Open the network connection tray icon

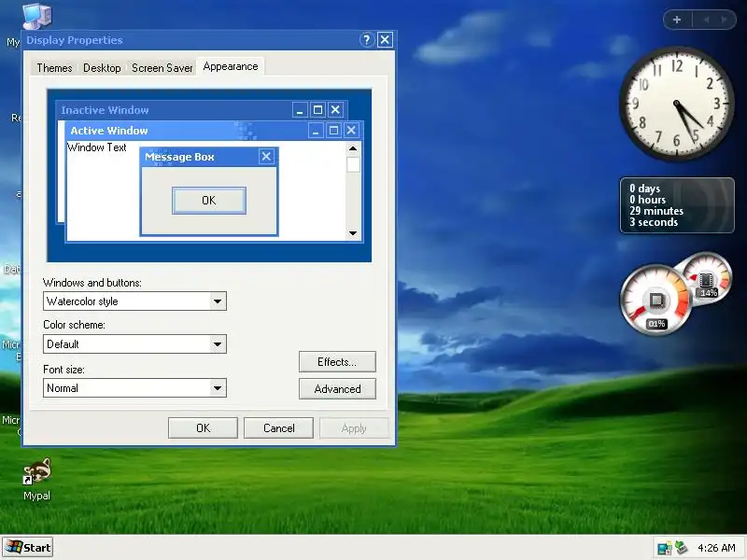664,548
